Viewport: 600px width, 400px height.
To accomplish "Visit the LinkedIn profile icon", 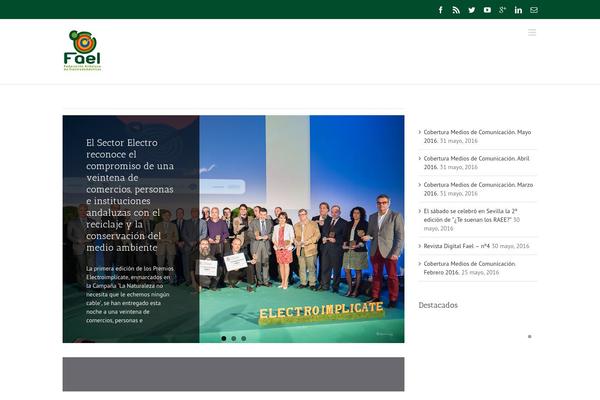I will tap(518, 10).
